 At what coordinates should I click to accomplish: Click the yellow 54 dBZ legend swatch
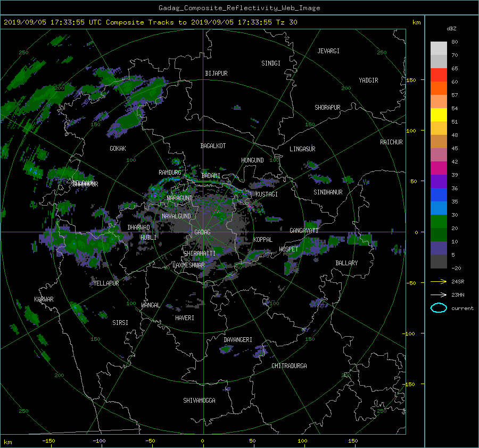point(439,115)
